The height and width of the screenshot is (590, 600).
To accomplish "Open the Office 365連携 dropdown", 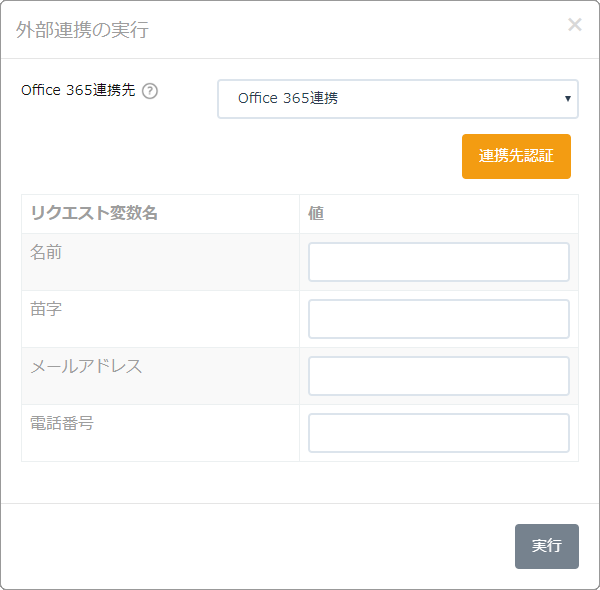I will (398, 99).
